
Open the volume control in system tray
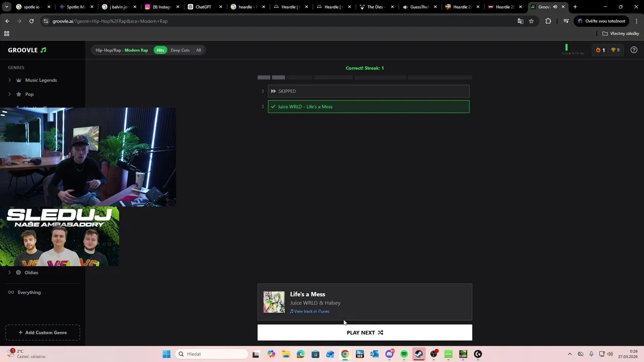pos(610,354)
